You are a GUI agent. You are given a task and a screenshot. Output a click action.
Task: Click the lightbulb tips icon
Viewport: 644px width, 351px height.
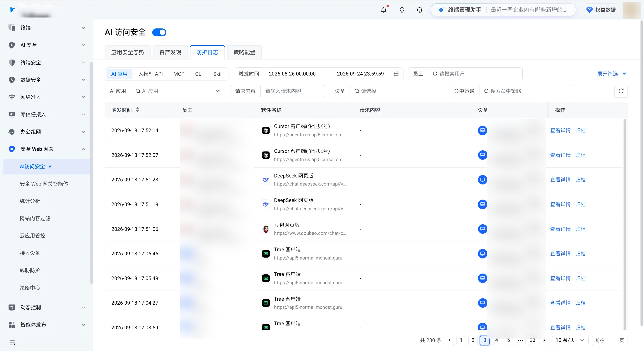(x=402, y=10)
